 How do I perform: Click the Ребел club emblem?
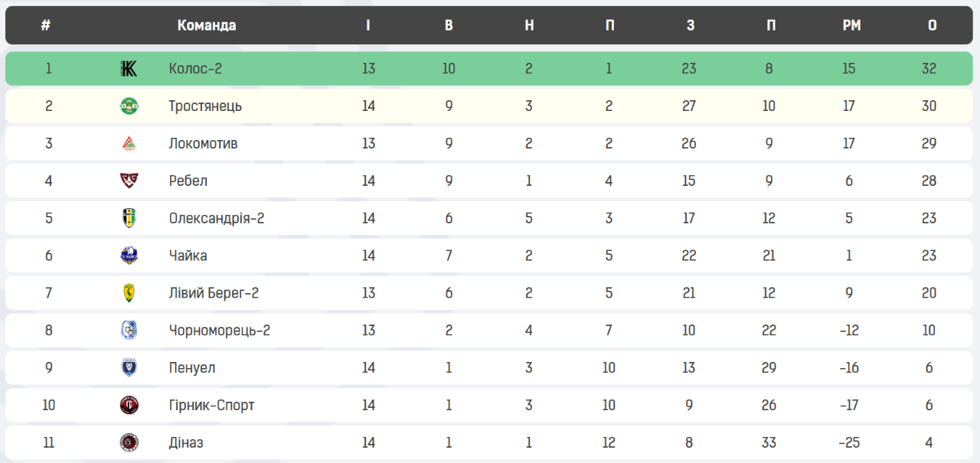click(129, 181)
